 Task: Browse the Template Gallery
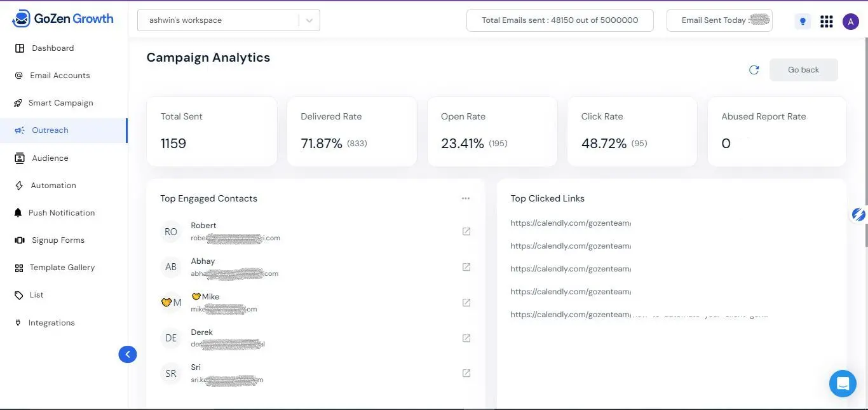point(61,267)
